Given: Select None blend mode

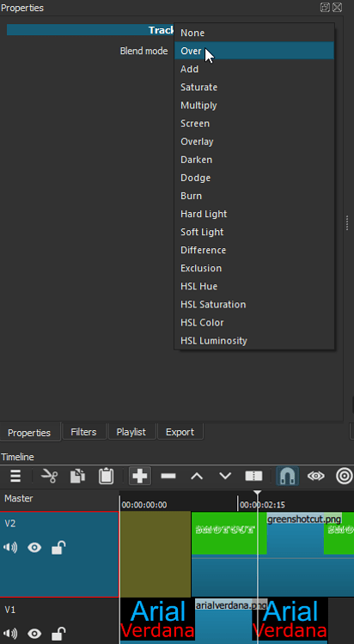Looking at the screenshot, I should (x=254, y=33).
